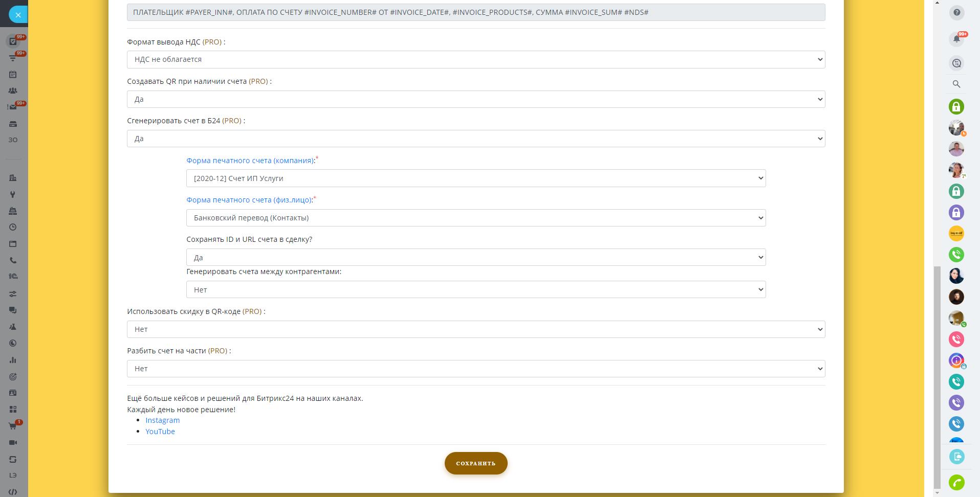980x497 pixels.
Task: Open chat with the purple lock avatar
Action: click(956, 212)
